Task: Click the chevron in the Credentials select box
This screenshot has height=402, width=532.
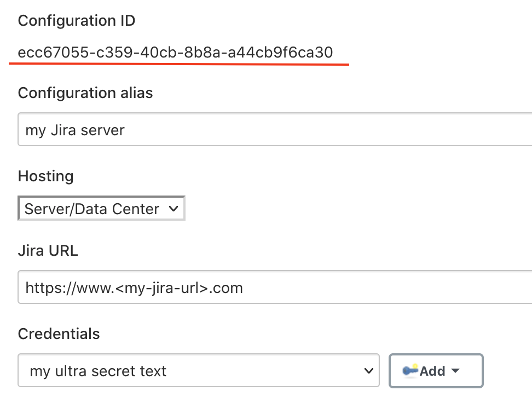Action: click(x=368, y=371)
